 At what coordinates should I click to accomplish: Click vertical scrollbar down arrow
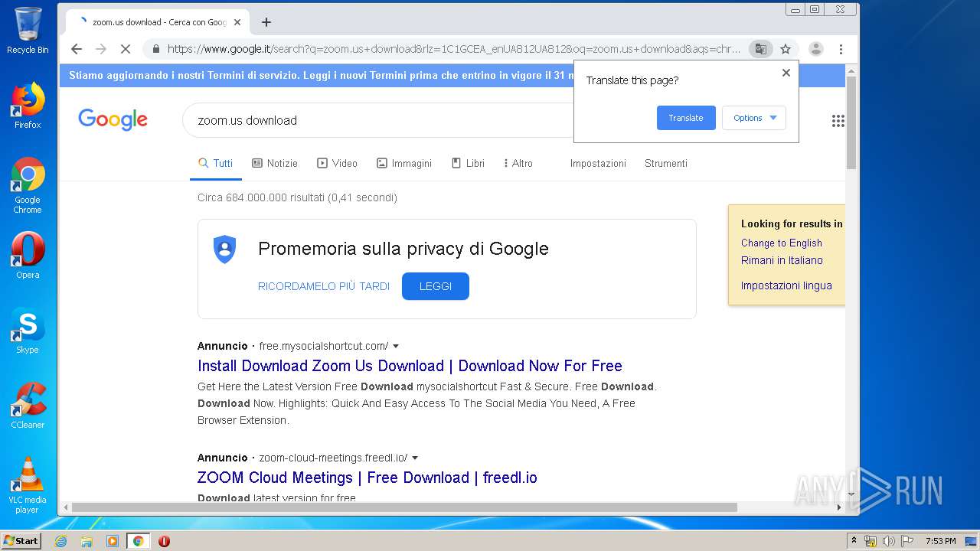851,495
